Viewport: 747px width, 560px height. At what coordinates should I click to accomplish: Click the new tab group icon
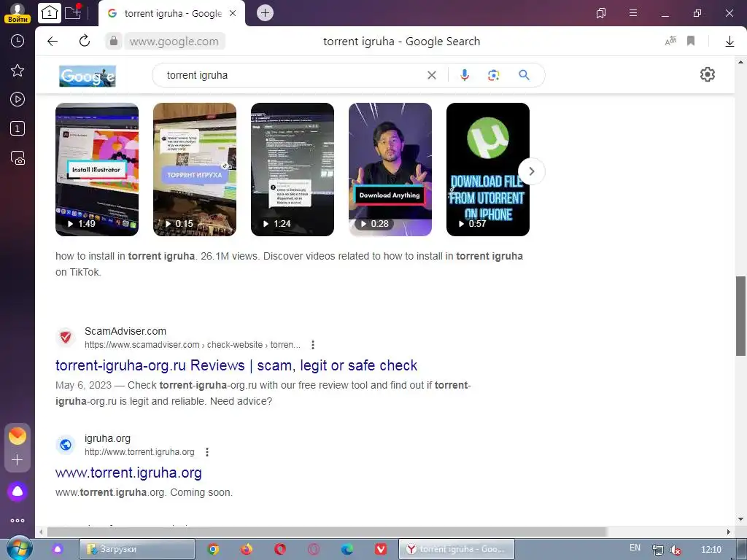pos(73,12)
